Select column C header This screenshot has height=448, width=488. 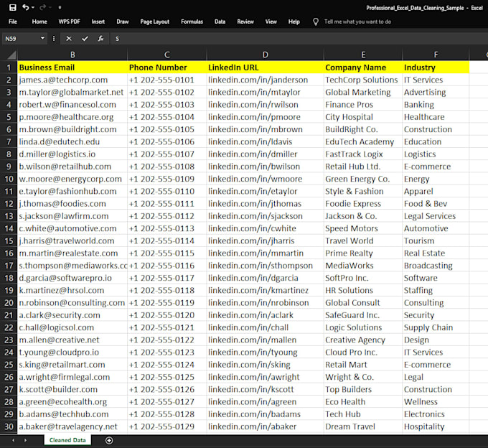click(x=166, y=55)
